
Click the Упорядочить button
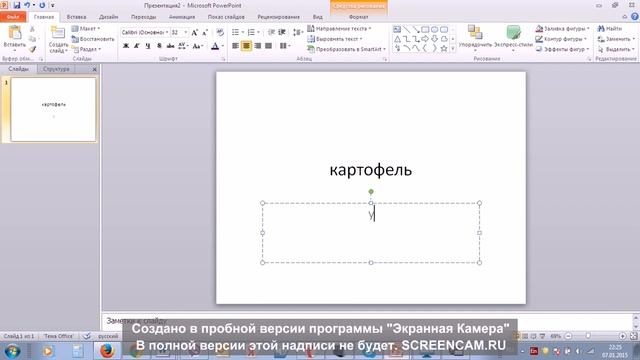point(475,38)
